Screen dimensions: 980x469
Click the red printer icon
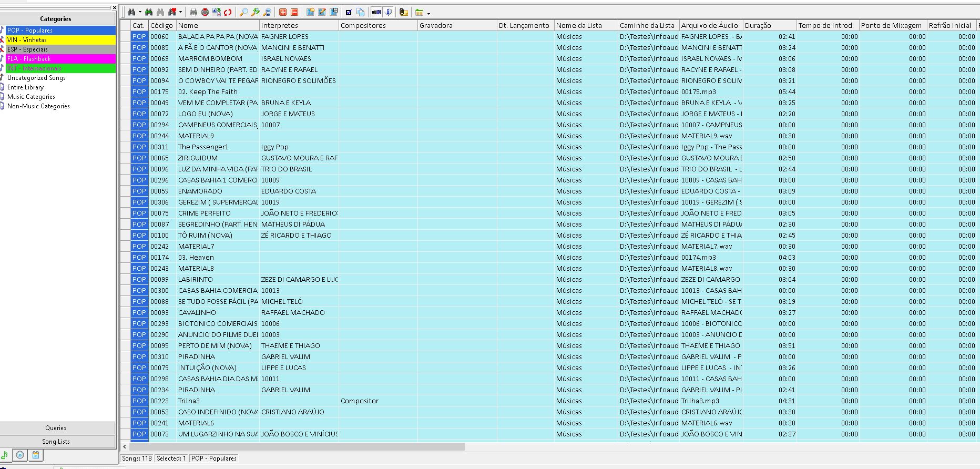[205, 12]
